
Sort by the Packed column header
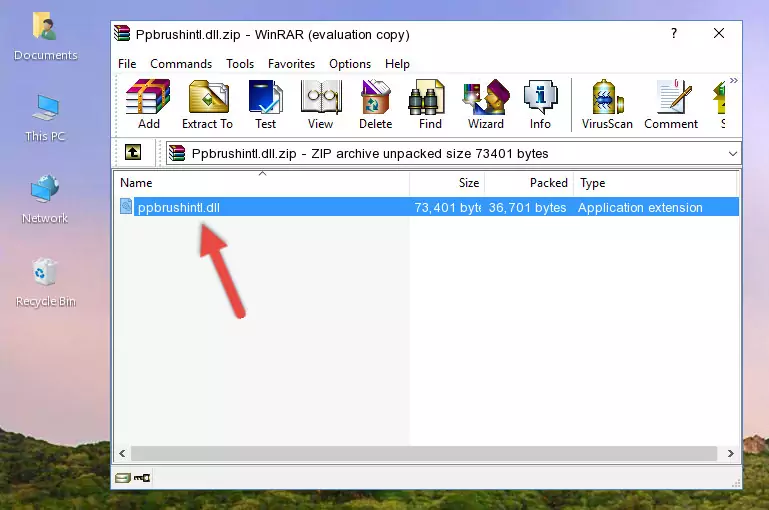pyautogui.click(x=529, y=183)
